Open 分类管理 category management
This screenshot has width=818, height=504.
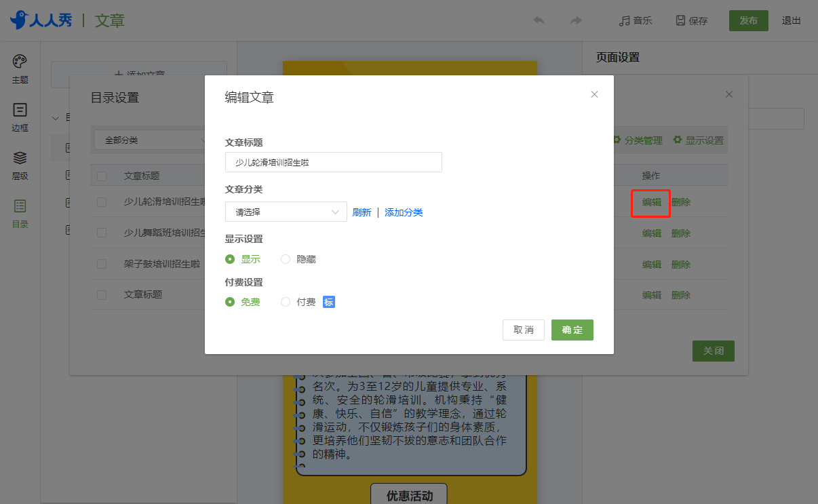638,140
